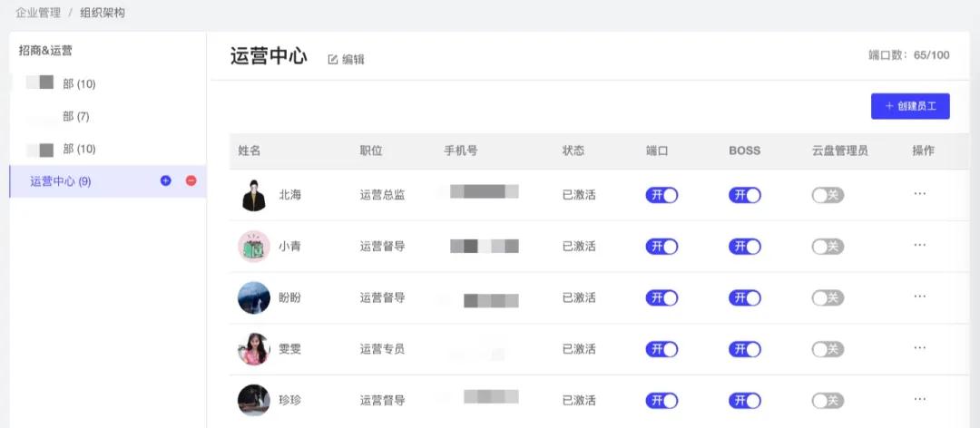The width and height of the screenshot is (980, 428).
Task: Enable 云盘管理员 toggle for 盼盼
Action: [828, 298]
